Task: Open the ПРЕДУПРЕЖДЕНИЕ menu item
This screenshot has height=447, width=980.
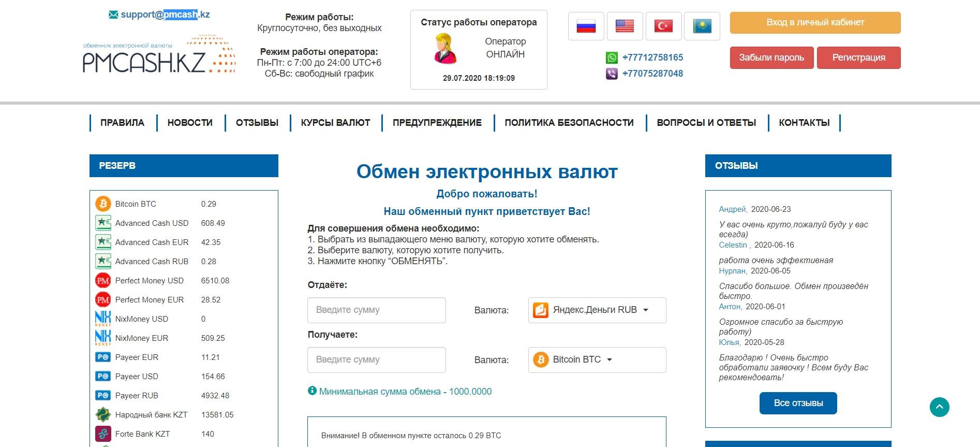Action: click(x=437, y=123)
